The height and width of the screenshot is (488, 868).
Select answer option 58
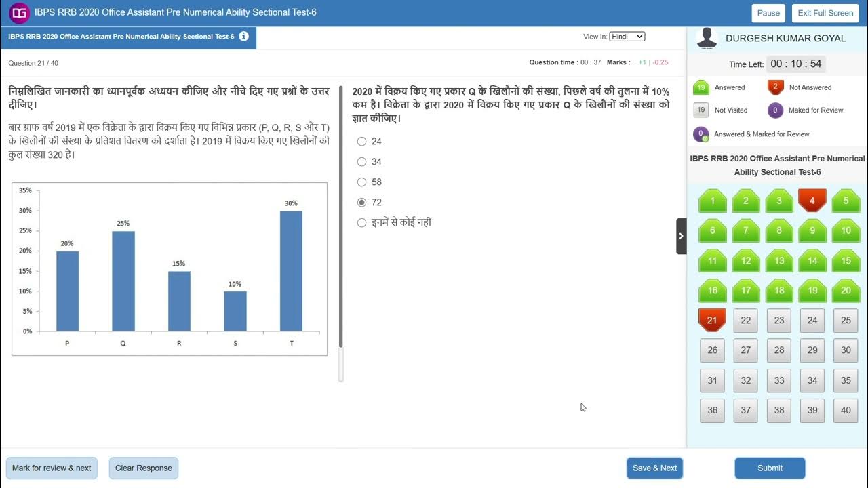(x=361, y=182)
